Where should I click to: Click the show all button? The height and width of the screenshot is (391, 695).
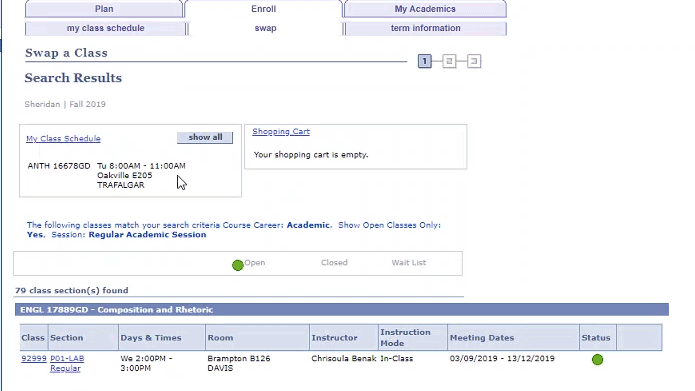205,137
